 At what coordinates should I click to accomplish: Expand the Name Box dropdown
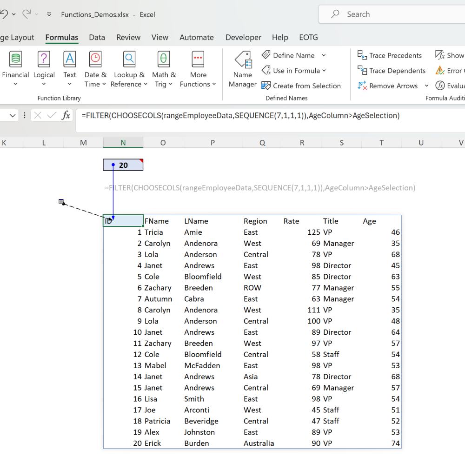(x=13, y=115)
